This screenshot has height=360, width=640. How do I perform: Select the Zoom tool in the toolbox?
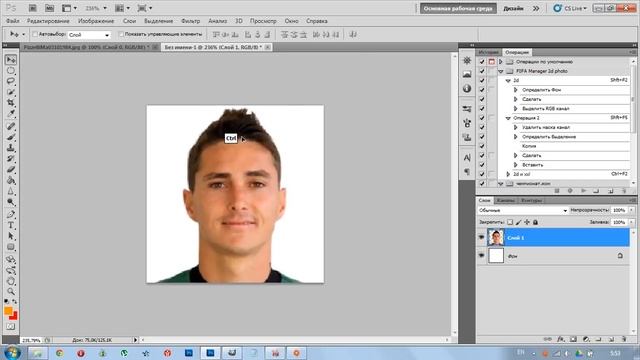point(11,291)
